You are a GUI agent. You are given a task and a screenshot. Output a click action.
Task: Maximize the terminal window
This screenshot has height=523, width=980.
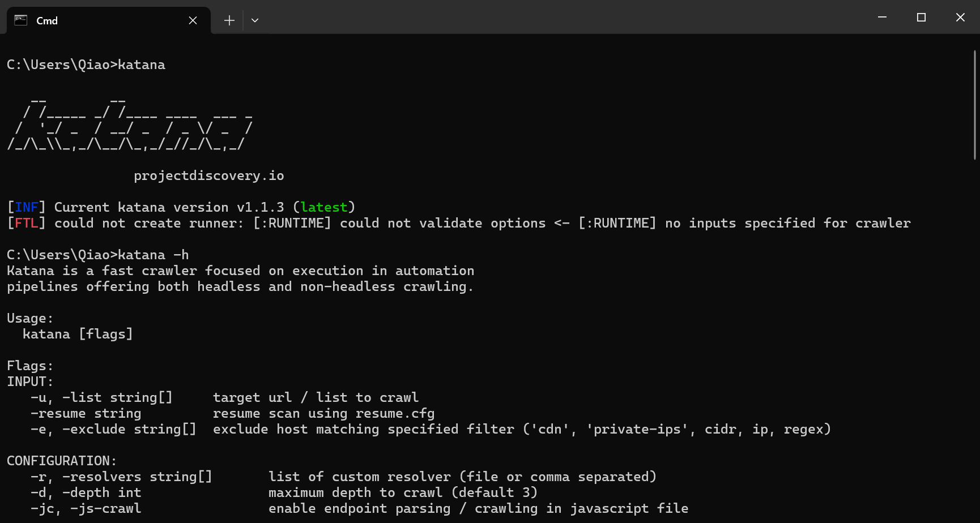(921, 18)
